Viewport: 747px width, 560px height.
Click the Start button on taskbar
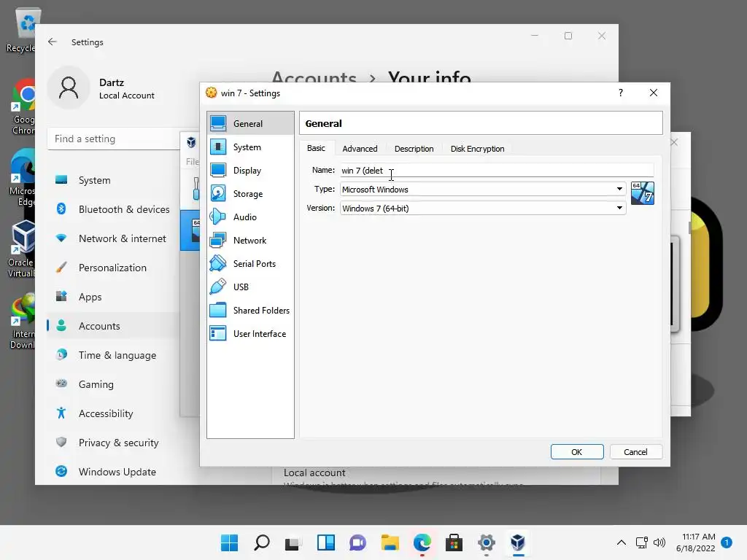click(229, 542)
